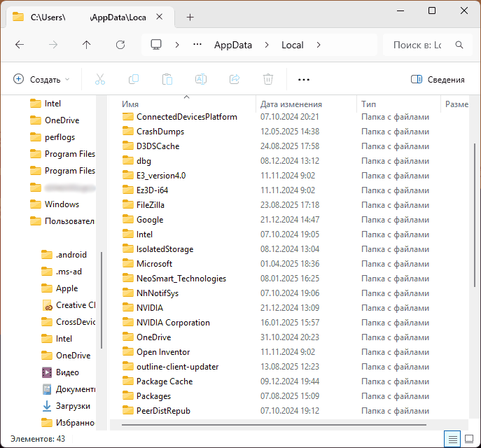Select the PeerDistRepub folder
This screenshot has height=448, width=481.
click(156, 411)
